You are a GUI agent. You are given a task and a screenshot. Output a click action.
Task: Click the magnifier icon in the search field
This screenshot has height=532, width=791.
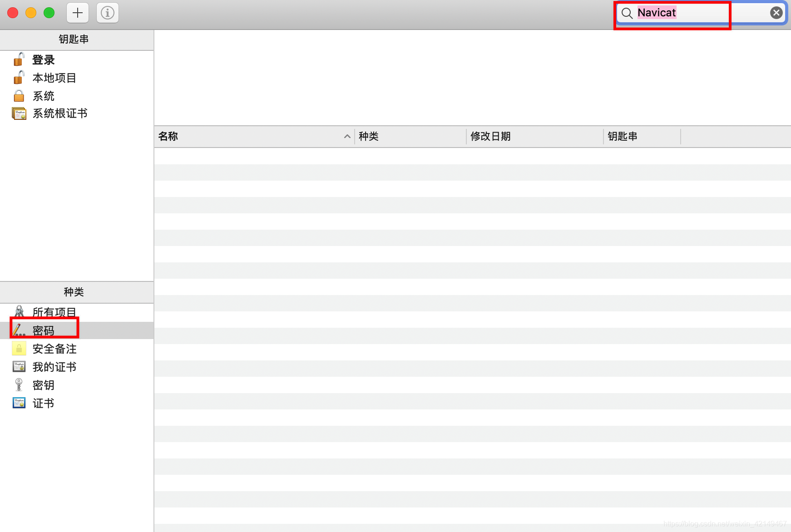click(627, 13)
